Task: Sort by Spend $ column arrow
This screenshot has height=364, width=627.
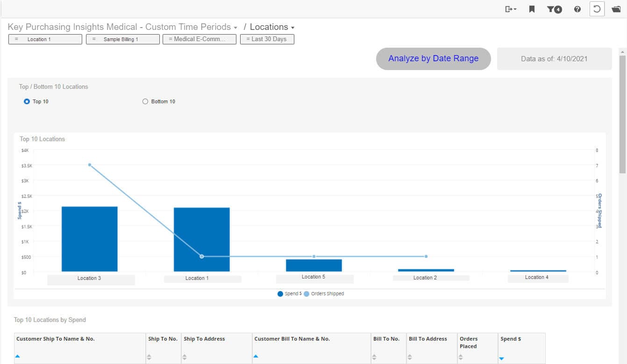Action: 502,358
